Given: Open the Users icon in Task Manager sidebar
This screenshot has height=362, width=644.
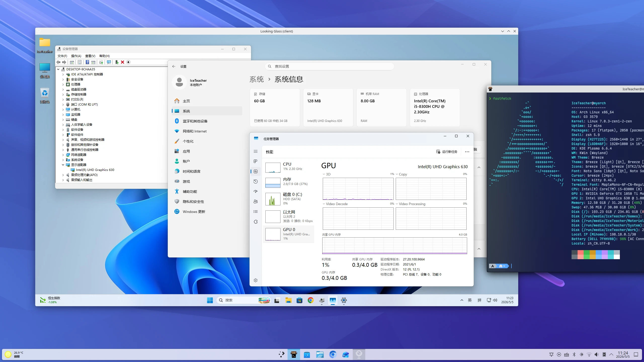Looking at the screenshot, I should tap(256, 202).
